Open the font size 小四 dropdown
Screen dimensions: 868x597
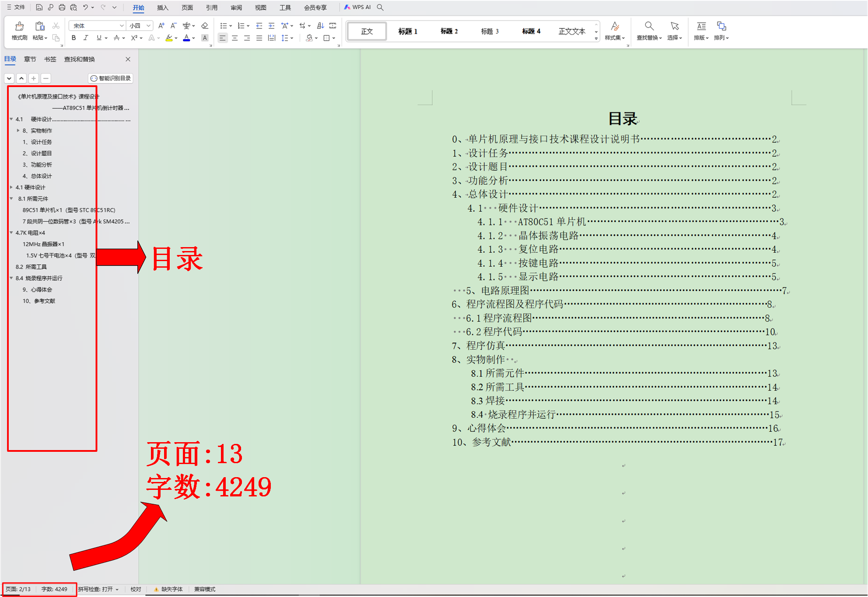(x=149, y=26)
